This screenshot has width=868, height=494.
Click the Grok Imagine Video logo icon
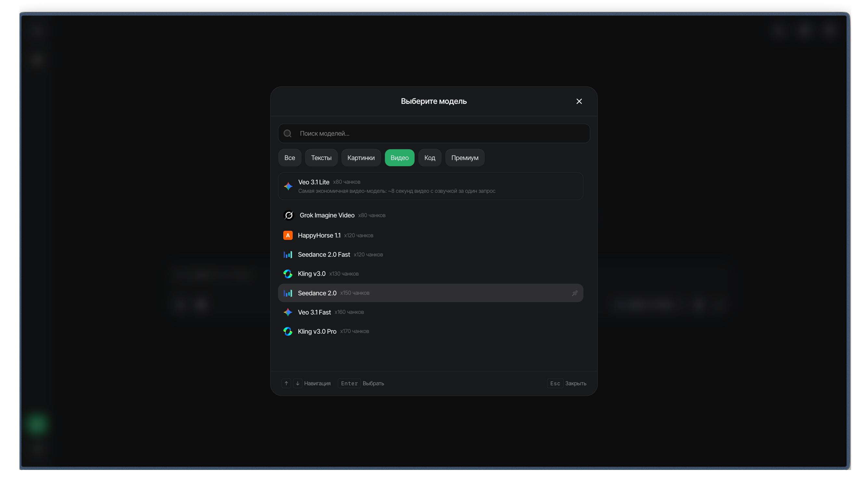click(x=288, y=216)
